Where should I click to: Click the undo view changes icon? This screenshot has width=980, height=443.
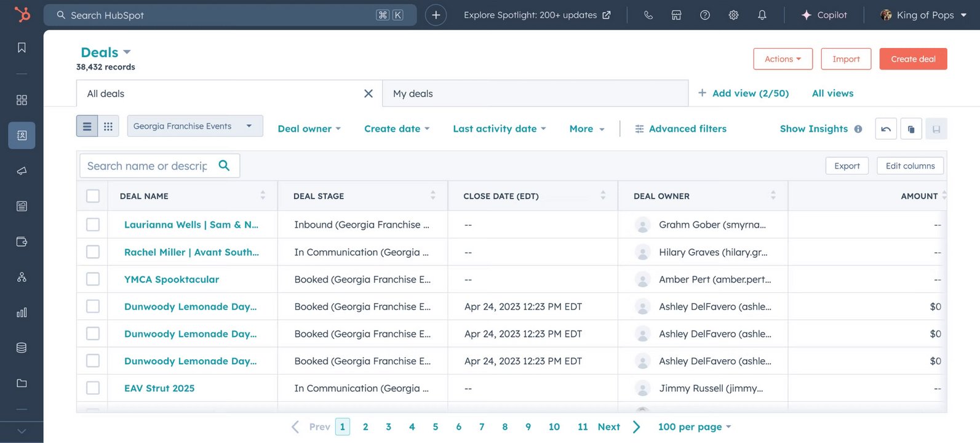point(886,129)
